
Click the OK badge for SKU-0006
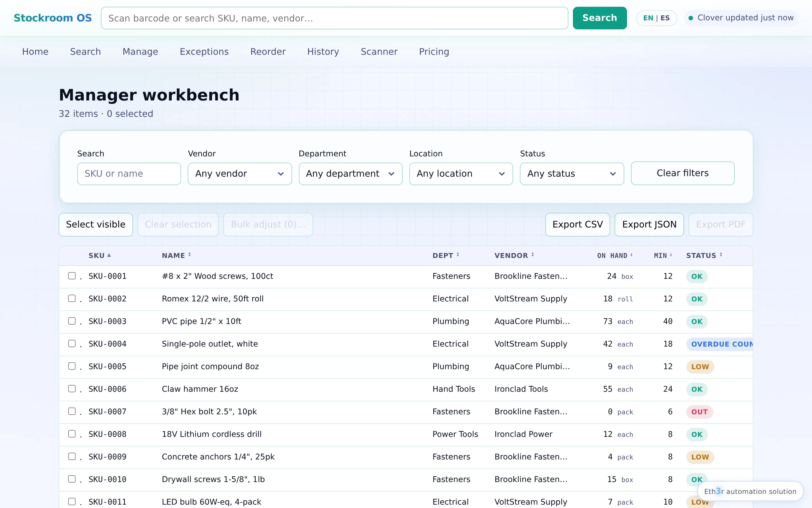click(697, 389)
